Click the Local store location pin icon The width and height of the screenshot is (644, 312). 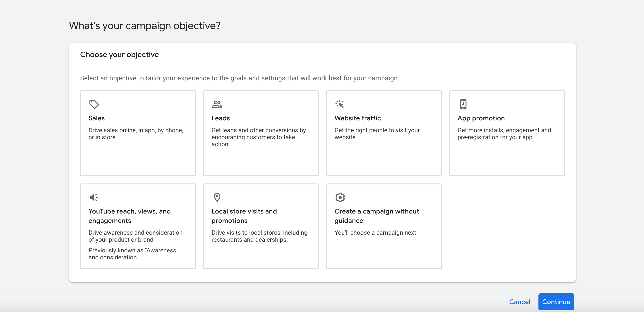217,197
